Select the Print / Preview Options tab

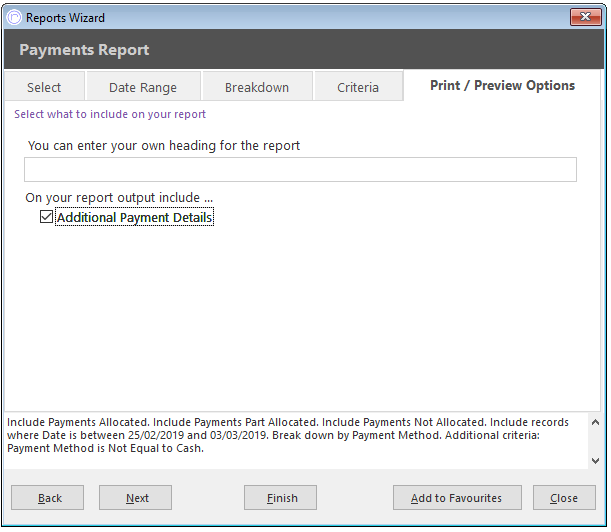click(x=502, y=85)
